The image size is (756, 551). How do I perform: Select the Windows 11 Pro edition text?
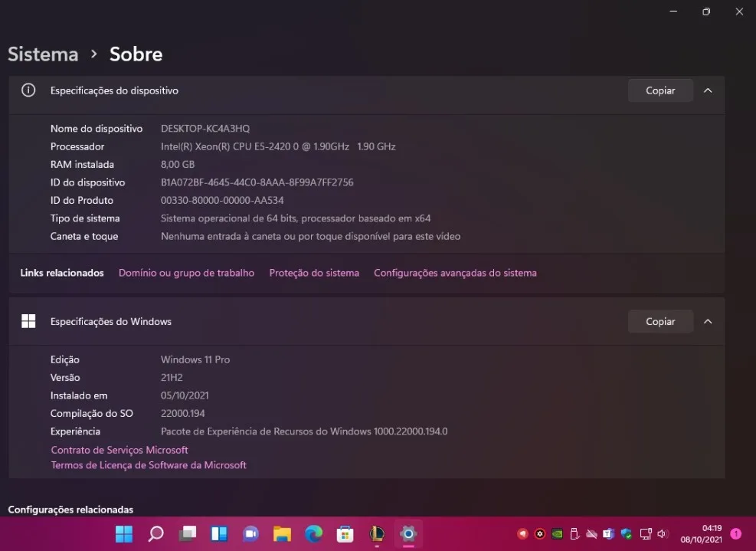pyautogui.click(x=195, y=359)
